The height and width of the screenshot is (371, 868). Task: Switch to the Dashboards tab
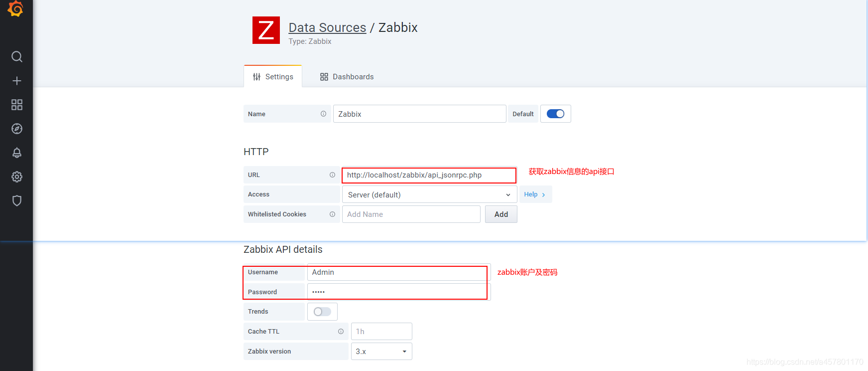pos(347,76)
